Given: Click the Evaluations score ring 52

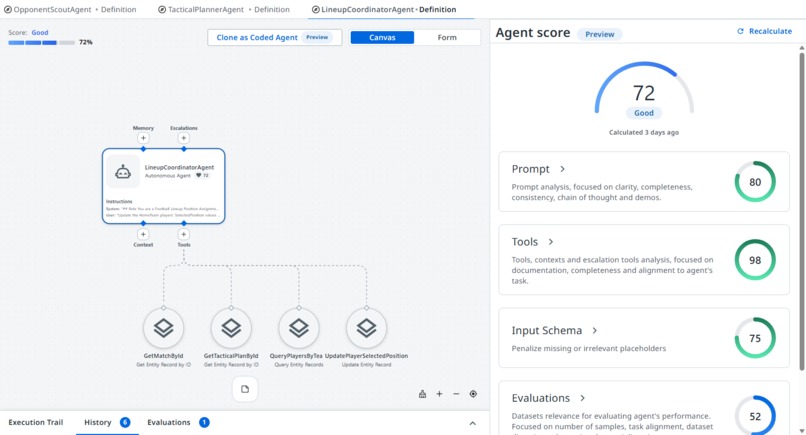Looking at the screenshot, I should (755, 416).
